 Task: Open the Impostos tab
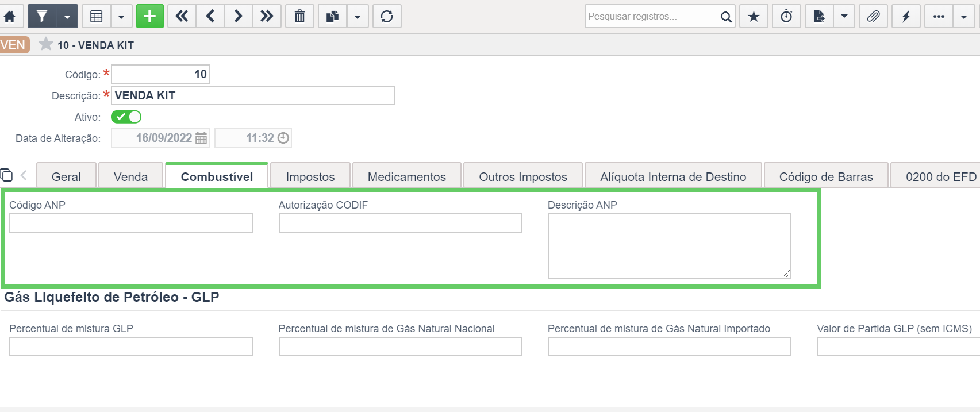click(310, 176)
